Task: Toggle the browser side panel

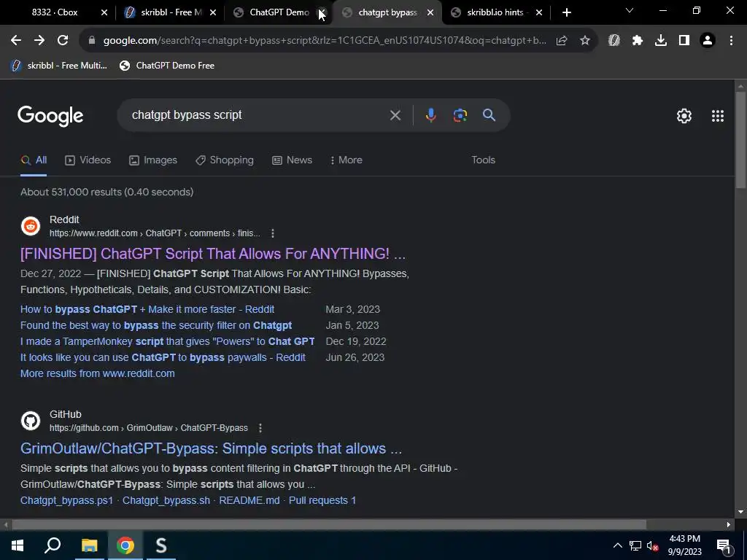Action: click(684, 41)
